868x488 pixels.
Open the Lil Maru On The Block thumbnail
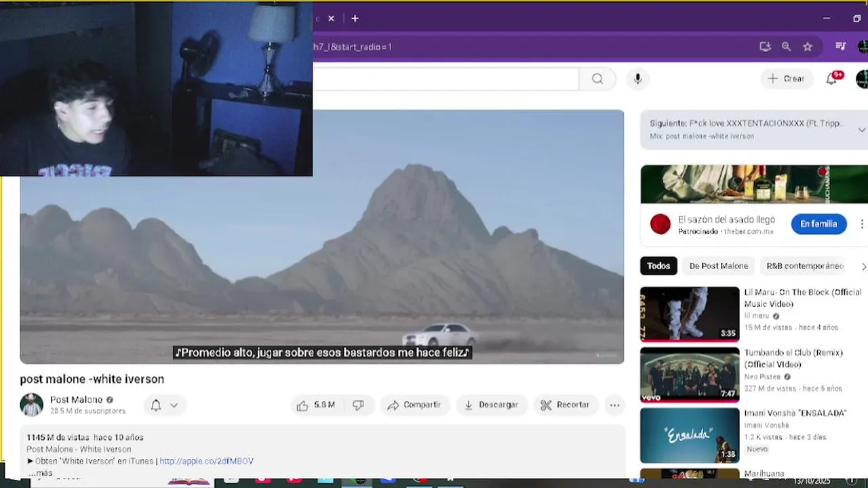690,314
